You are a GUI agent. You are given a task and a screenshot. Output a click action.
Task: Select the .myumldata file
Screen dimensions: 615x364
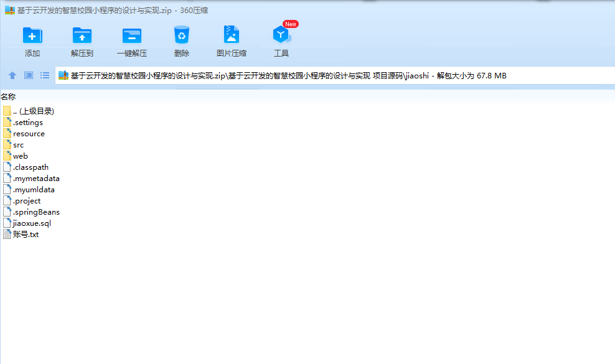[29, 190]
